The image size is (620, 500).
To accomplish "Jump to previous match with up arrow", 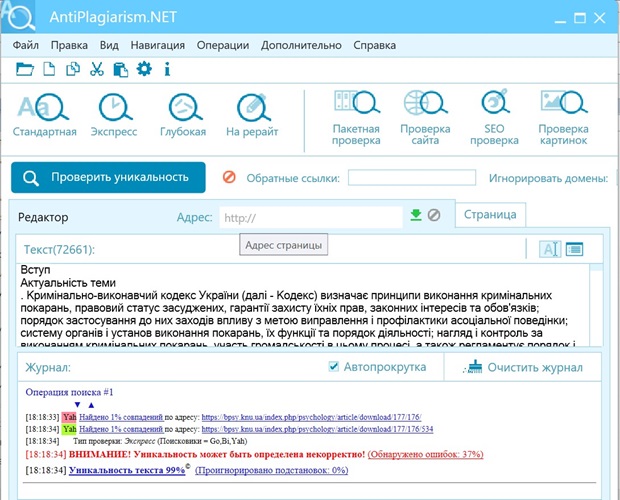I will click(91, 405).
